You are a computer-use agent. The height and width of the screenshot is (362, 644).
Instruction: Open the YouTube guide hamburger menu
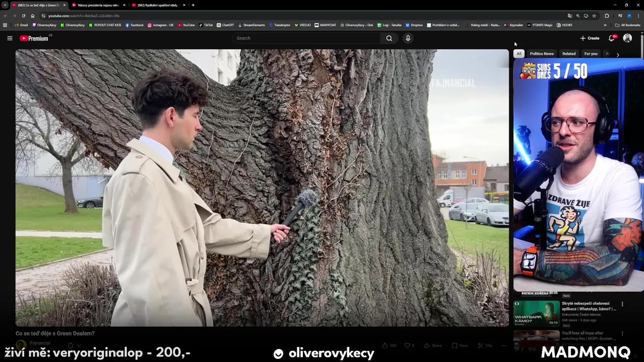(x=10, y=38)
